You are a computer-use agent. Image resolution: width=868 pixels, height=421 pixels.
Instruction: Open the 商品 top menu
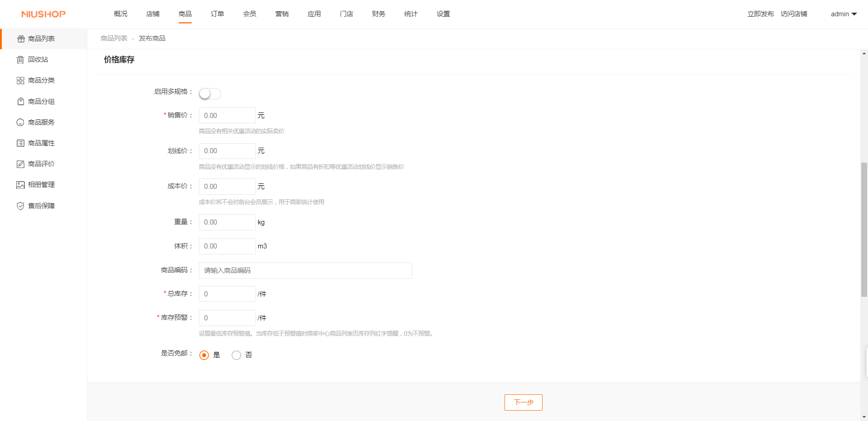[x=185, y=14]
